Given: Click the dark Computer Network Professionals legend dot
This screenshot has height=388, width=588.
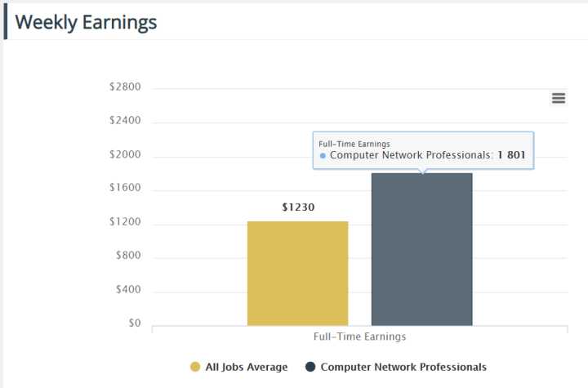Looking at the screenshot, I should tap(310, 367).
